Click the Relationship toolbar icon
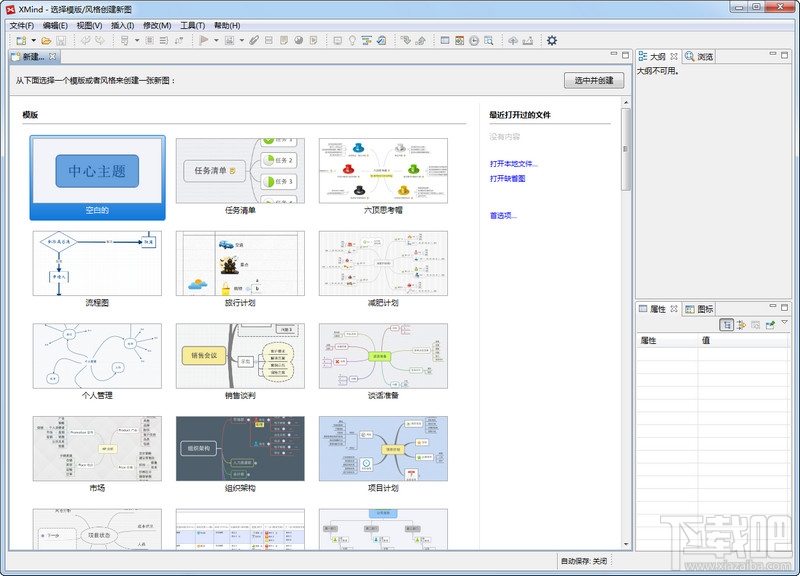Screen dimensions: 800x576 tap(179, 40)
